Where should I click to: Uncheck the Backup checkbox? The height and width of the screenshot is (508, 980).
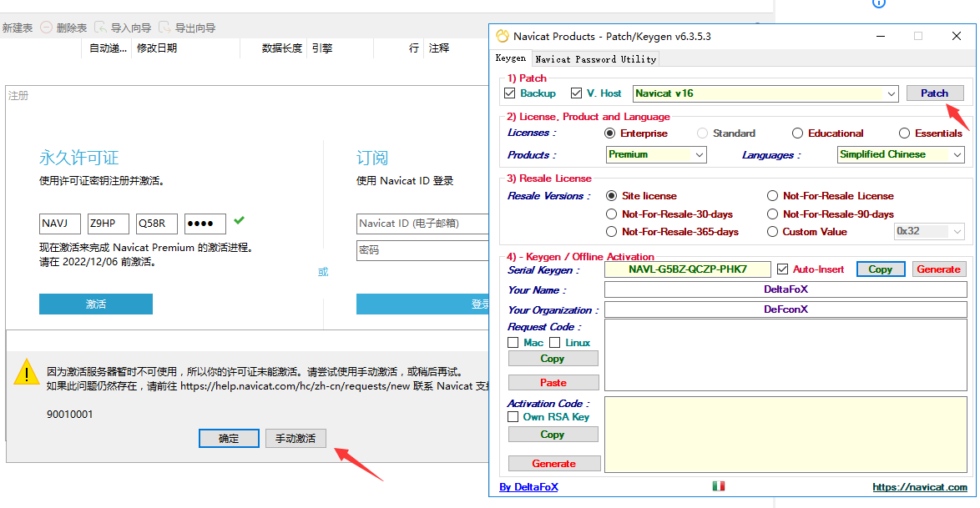coord(510,93)
